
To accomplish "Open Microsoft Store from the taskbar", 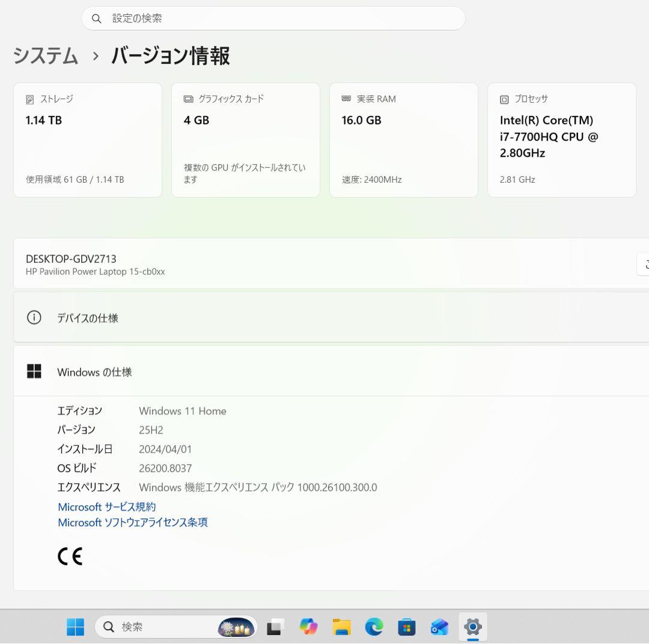I will pyautogui.click(x=407, y=627).
